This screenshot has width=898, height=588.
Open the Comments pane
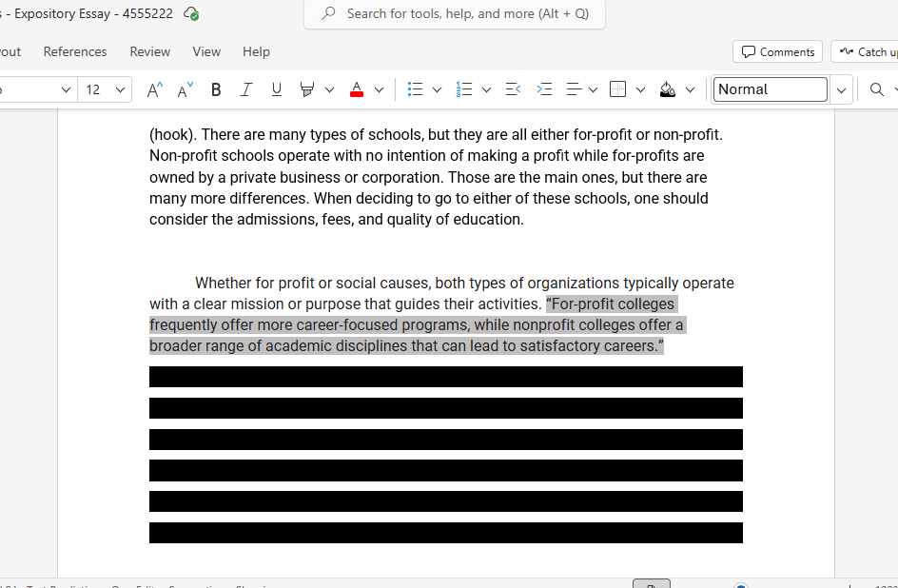[777, 51]
